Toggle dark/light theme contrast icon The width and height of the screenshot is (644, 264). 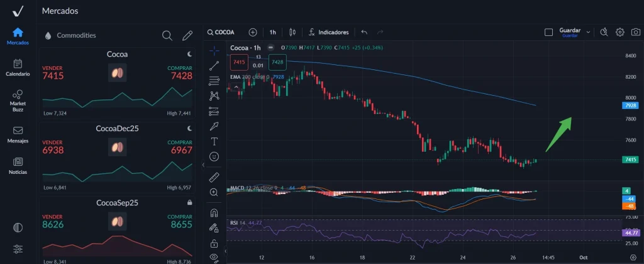18,227
